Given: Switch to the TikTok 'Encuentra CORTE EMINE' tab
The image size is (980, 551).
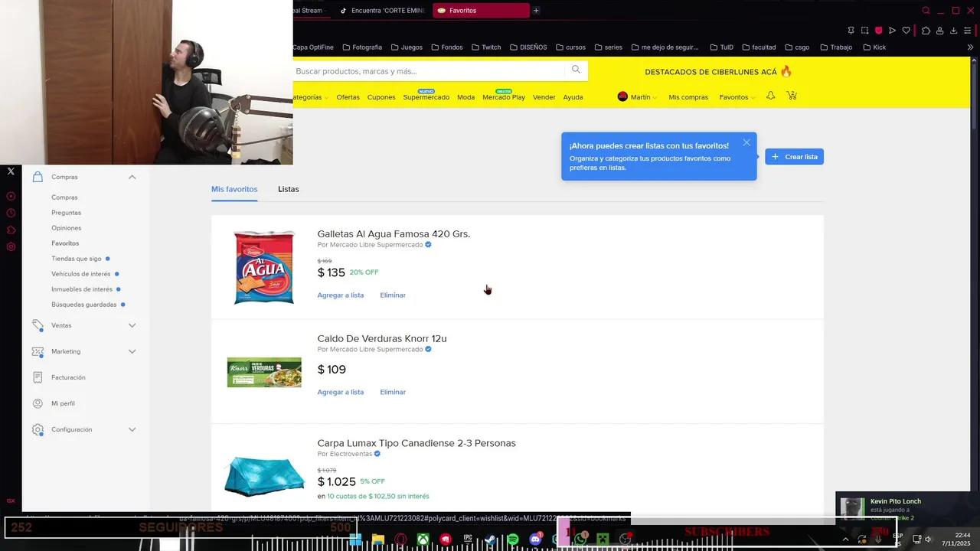Looking at the screenshot, I should click(382, 11).
